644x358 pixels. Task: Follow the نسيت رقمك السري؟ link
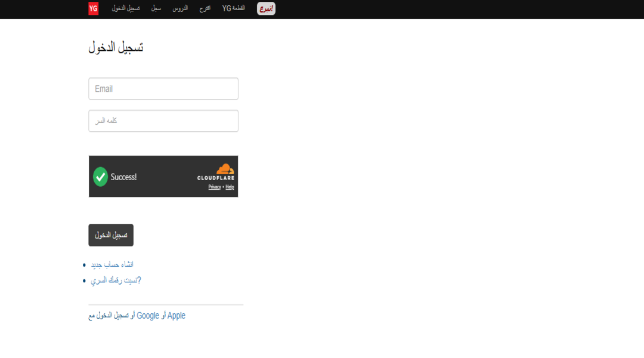[116, 280]
